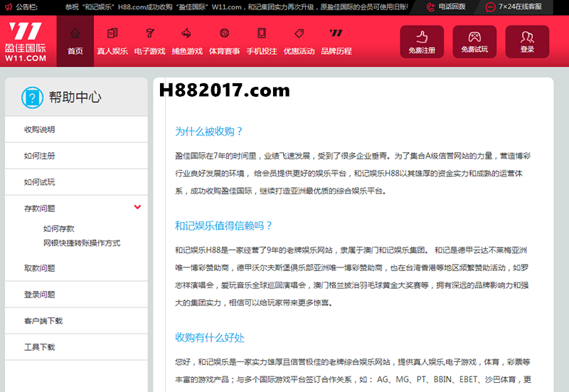569x392 pixels.
Task: Click the 体育赛事 ball icon
Action: pos(225,33)
